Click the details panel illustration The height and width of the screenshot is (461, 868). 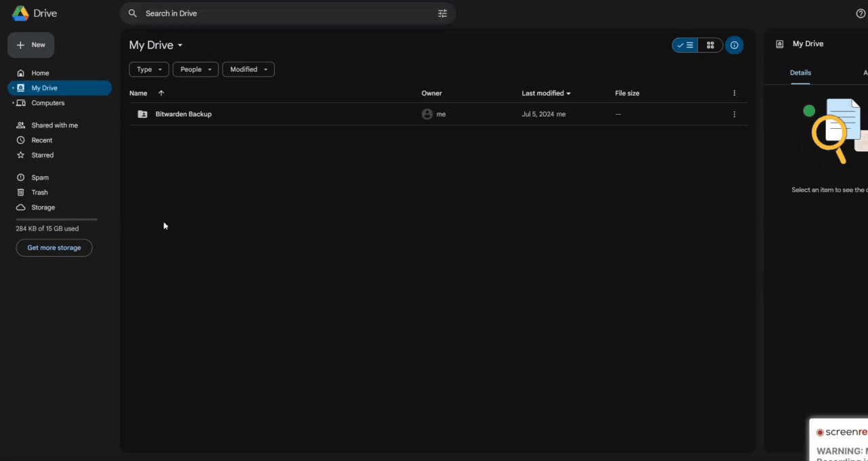[835, 131]
